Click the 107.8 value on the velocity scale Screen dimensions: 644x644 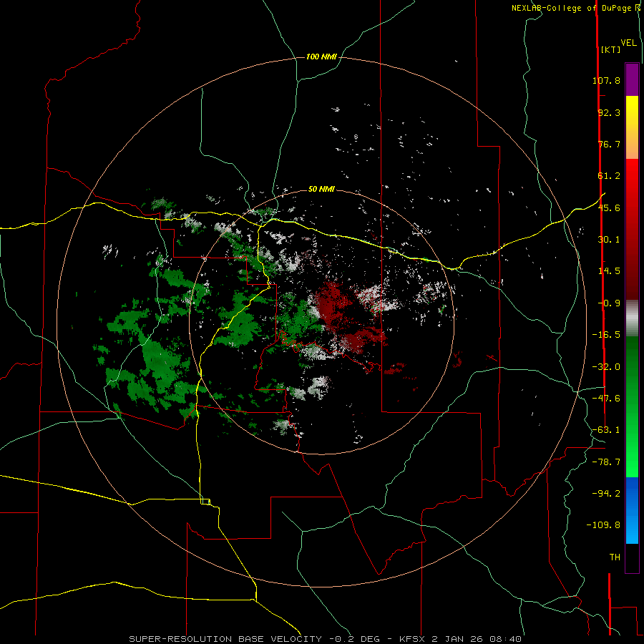point(606,80)
